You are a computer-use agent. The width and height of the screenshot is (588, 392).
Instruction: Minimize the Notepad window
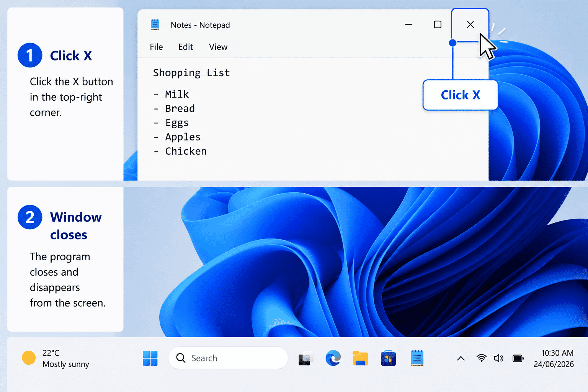(x=408, y=24)
